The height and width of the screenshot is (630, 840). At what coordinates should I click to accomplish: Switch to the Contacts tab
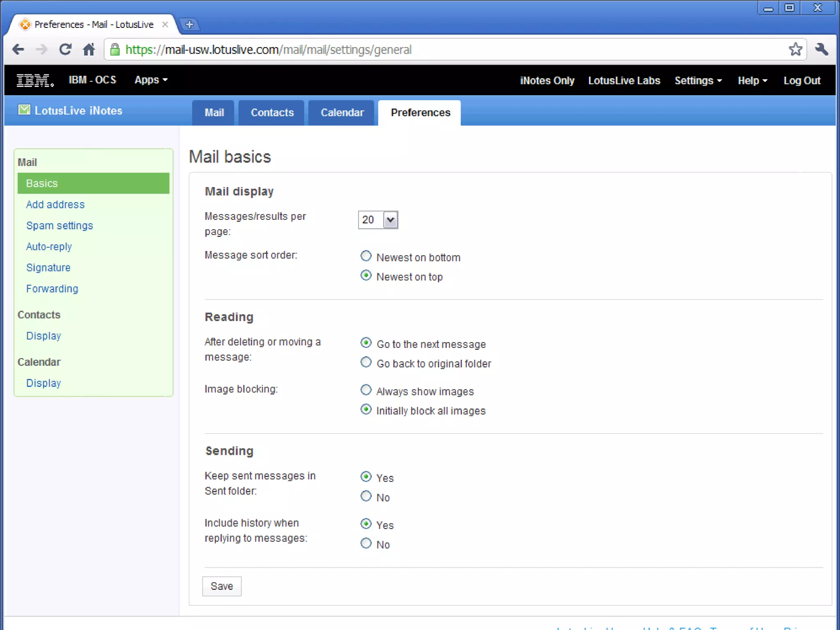point(272,113)
